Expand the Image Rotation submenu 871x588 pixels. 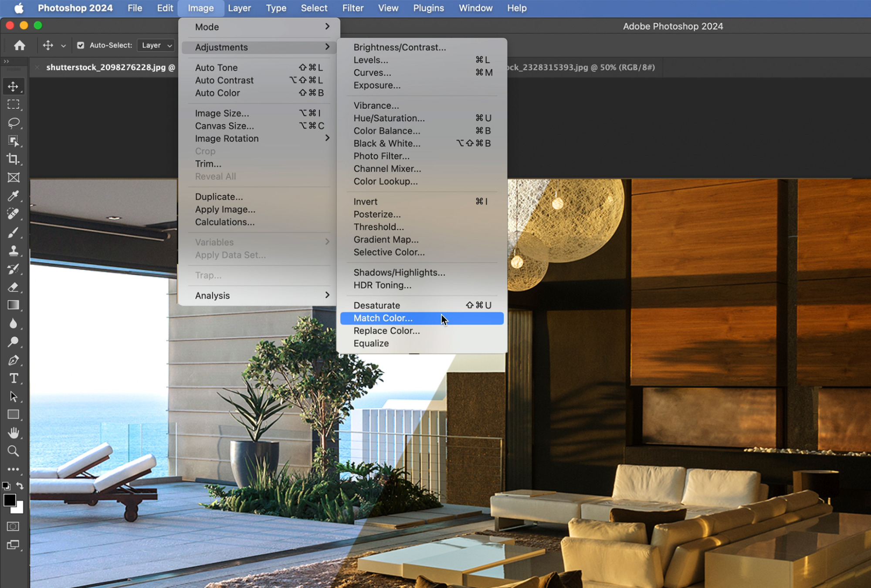259,139
